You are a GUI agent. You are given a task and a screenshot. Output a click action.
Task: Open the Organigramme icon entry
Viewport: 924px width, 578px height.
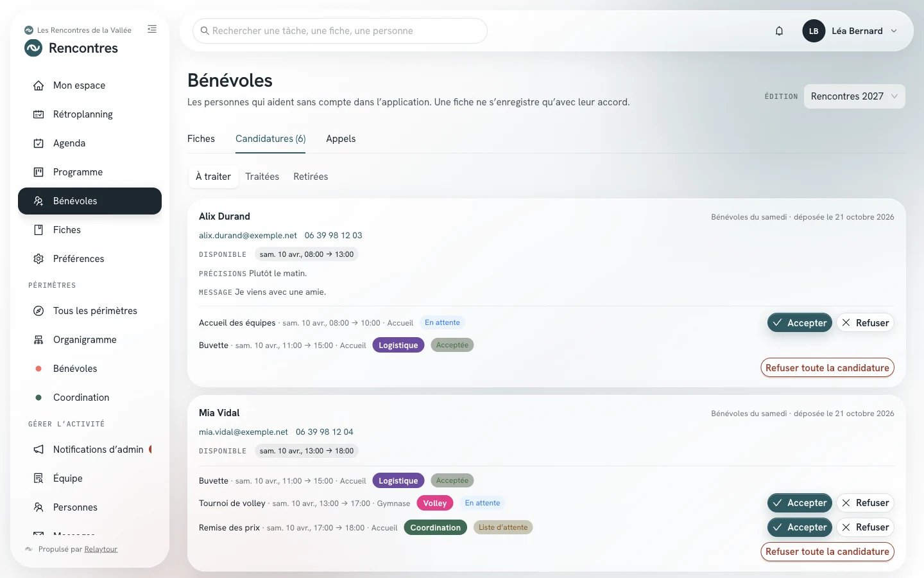click(x=38, y=340)
